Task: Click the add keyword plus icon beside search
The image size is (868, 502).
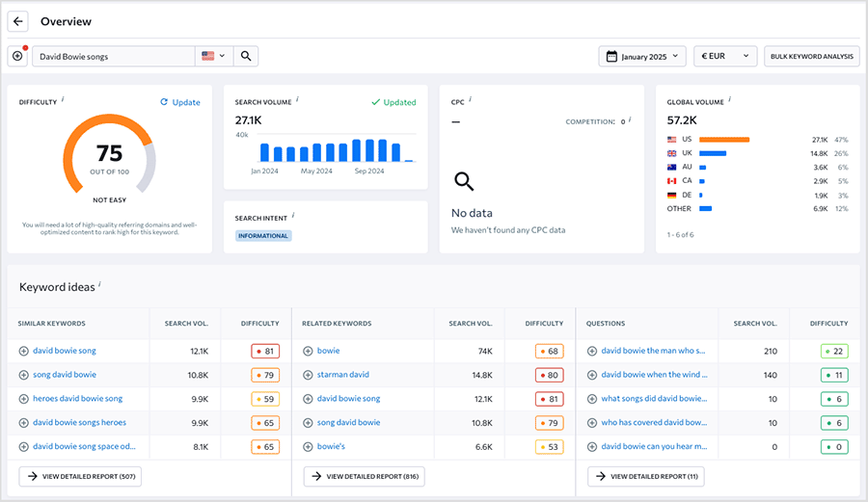Action: tap(17, 57)
